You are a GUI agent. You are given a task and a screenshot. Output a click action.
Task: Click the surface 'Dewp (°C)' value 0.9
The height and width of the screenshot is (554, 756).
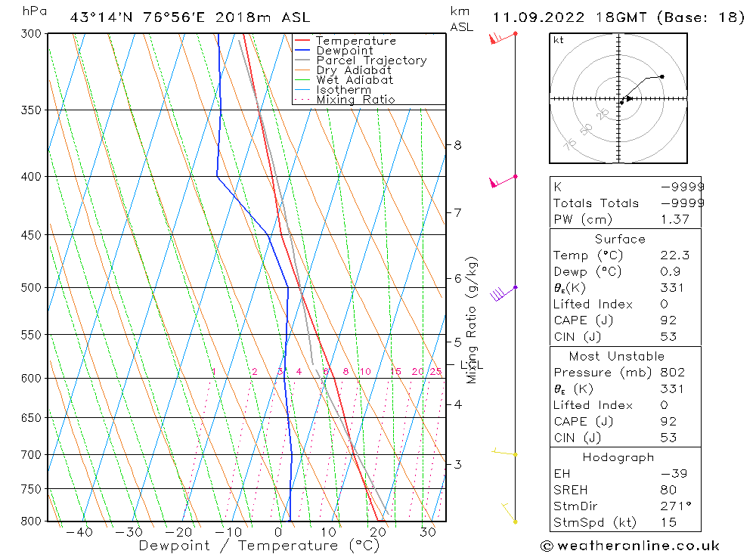point(671,272)
